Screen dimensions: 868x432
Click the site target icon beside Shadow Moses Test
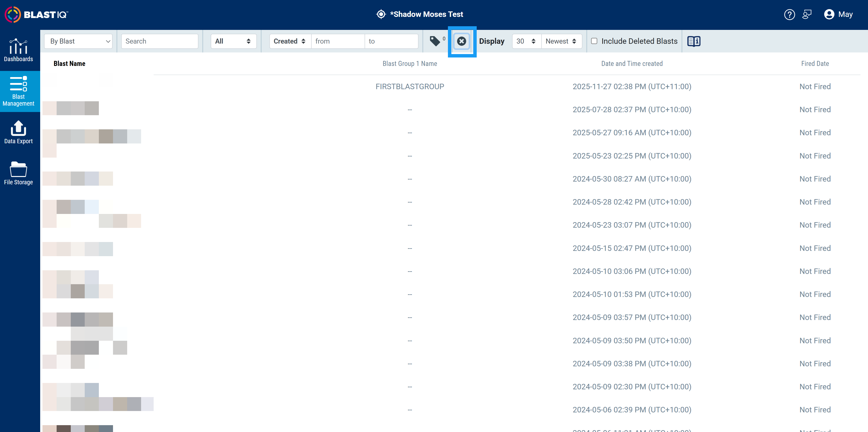[x=381, y=14]
